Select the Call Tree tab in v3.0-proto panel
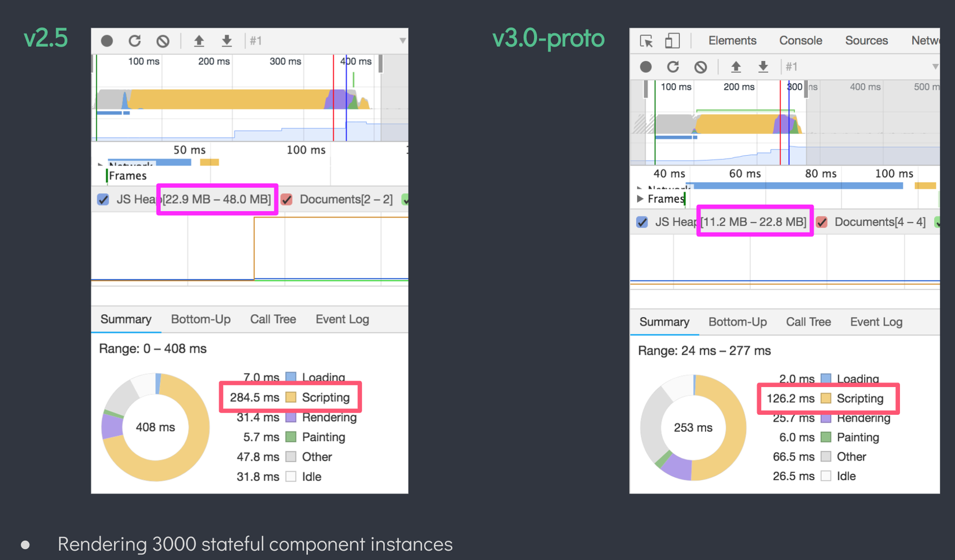 (808, 322)
